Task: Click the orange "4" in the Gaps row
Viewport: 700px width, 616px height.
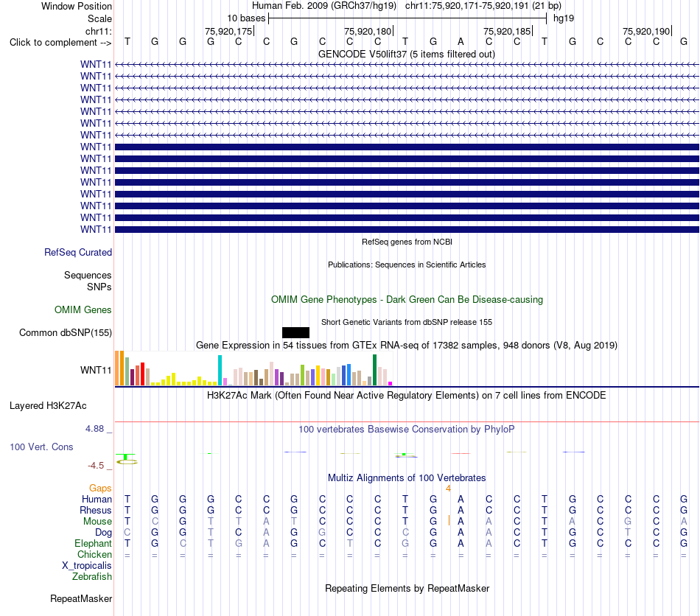Action: coord(448,489)
